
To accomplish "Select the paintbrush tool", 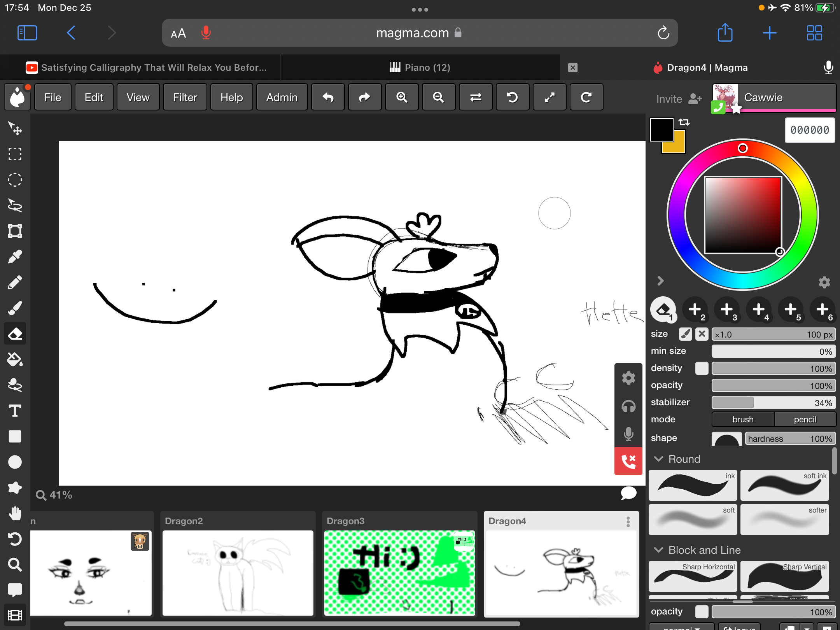I will coord(15,308).
